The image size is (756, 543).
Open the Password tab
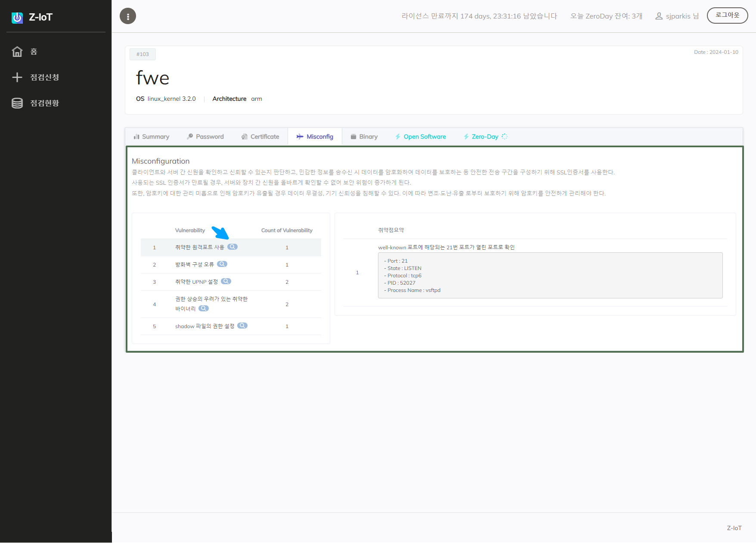(205, 137)
